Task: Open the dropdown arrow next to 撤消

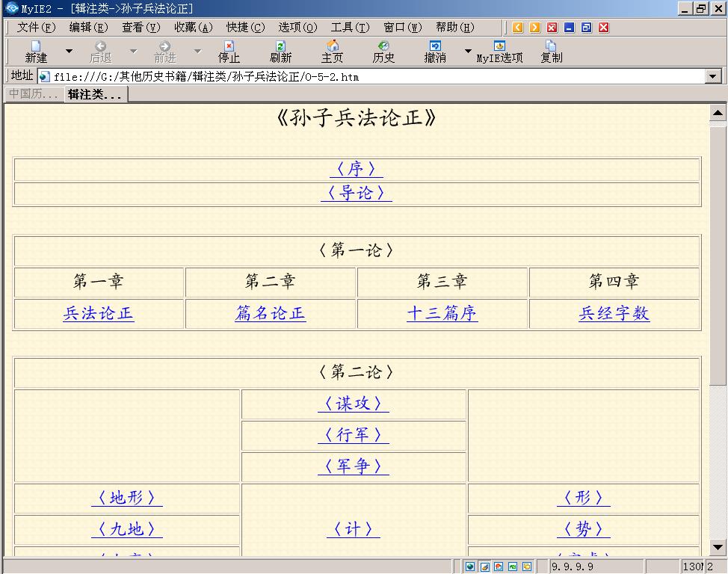Action: coord(468,51)
